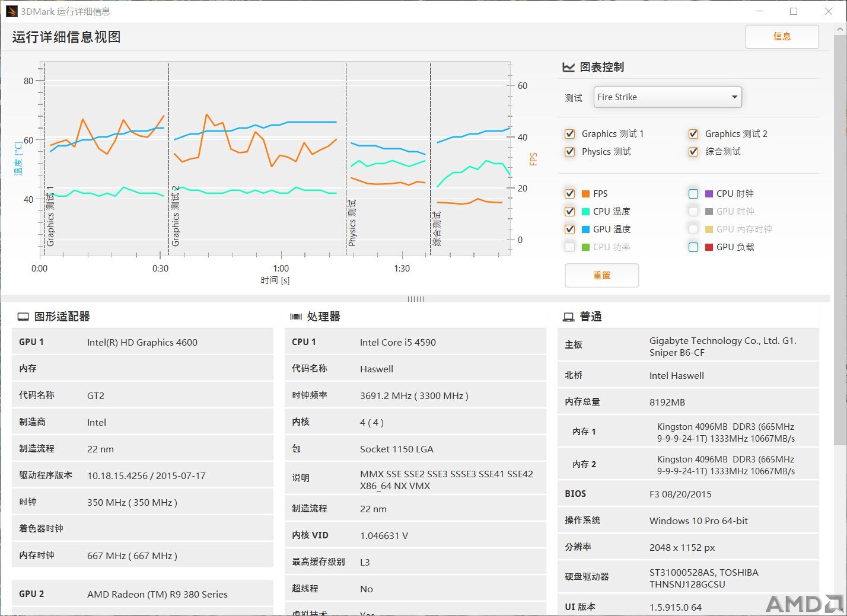Click the 内存 1 Kingston row

click(688, 432)
